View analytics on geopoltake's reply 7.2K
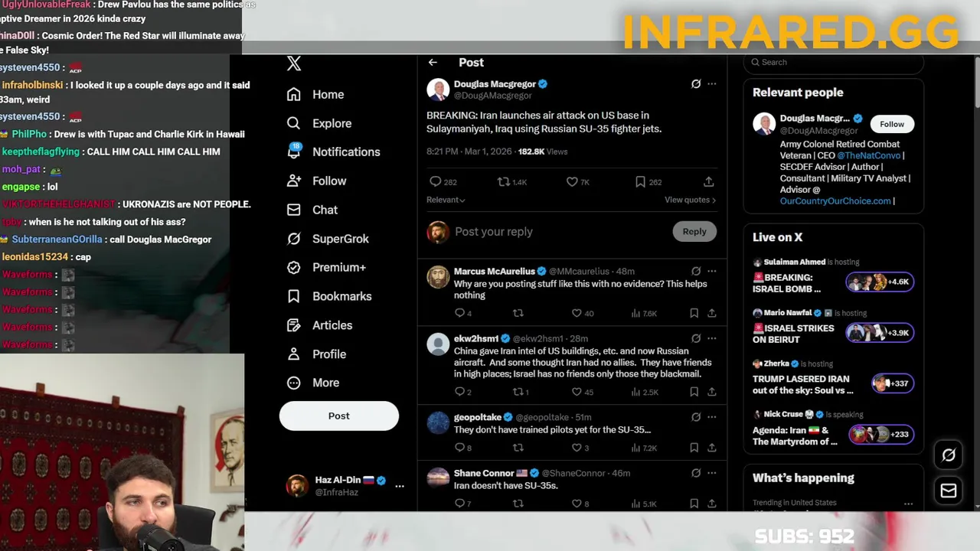 [644, 448]
